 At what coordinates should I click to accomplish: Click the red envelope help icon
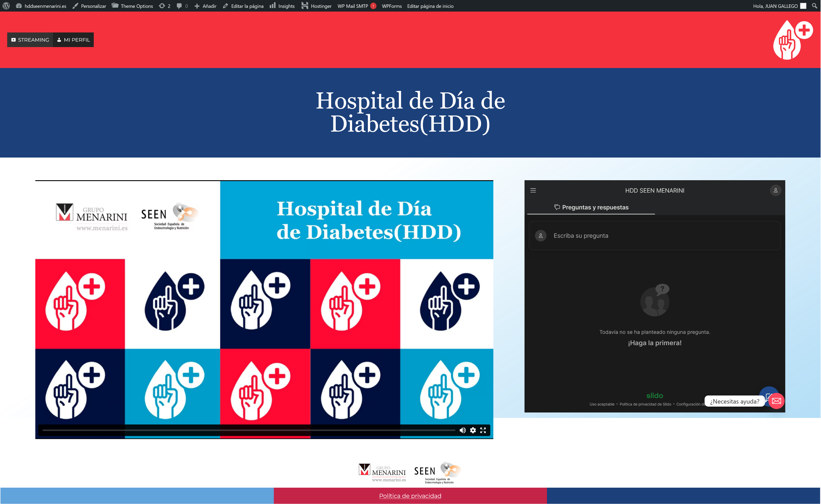[x=776, y=401]
